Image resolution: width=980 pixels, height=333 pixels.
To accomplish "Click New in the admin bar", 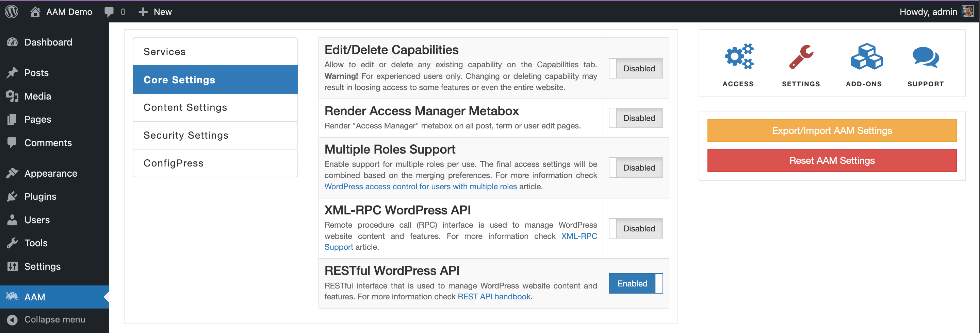I will coord(163,12).
